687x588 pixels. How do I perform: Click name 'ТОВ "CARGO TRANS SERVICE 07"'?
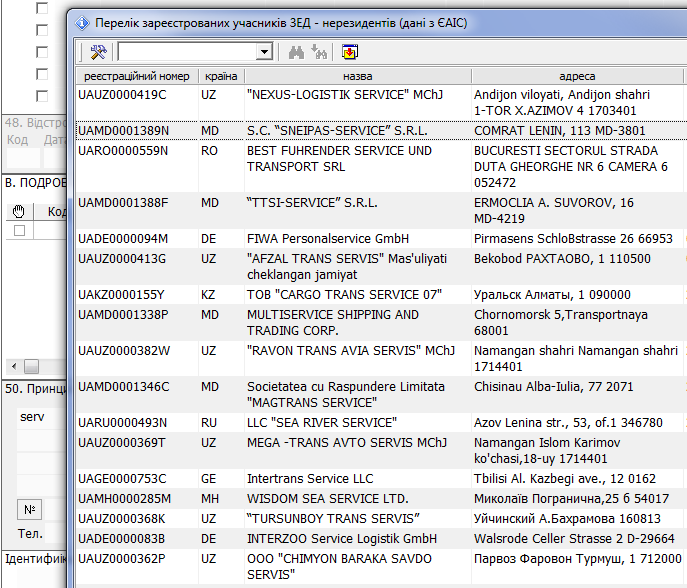[344, 295]
